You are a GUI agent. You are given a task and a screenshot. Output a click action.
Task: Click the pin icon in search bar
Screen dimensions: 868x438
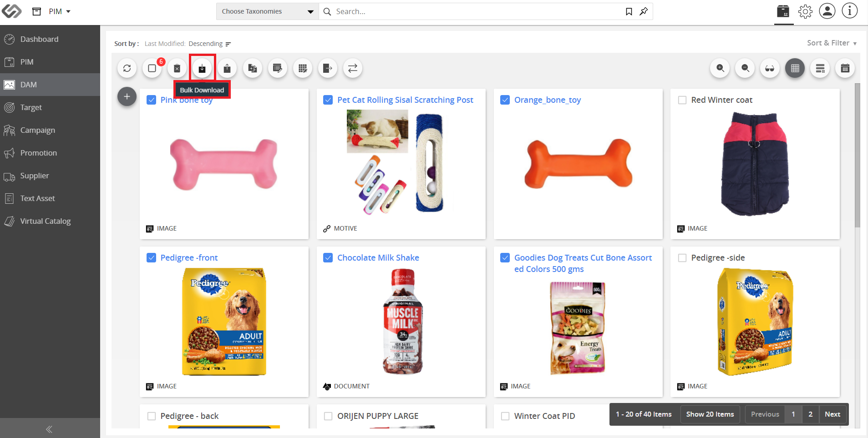pyautogui.click(x=644, y=11)
